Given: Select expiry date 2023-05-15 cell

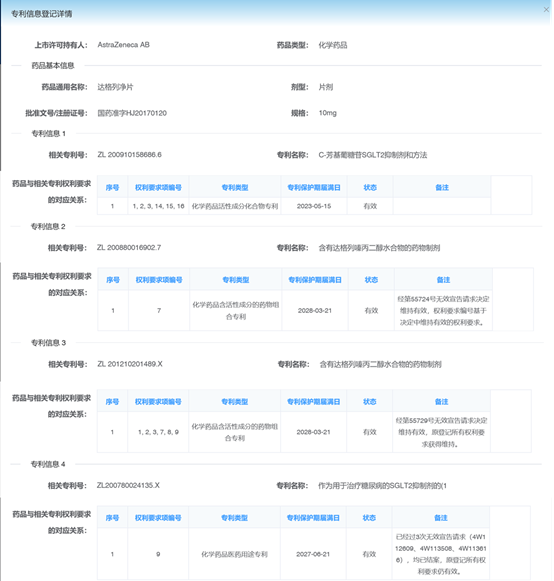Looking at the screenshot, I should click(x=314, y=206).
